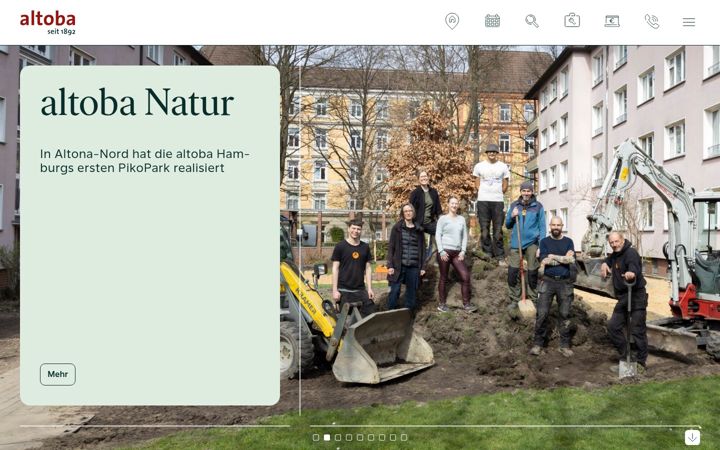This screenshot has height=450, width=720.
Task: Open the location pin icon in header
Action: [x=452, y=21]
